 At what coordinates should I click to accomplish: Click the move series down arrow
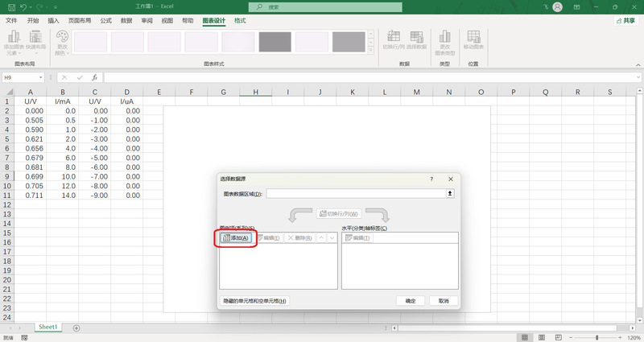(x=332, y=237)
